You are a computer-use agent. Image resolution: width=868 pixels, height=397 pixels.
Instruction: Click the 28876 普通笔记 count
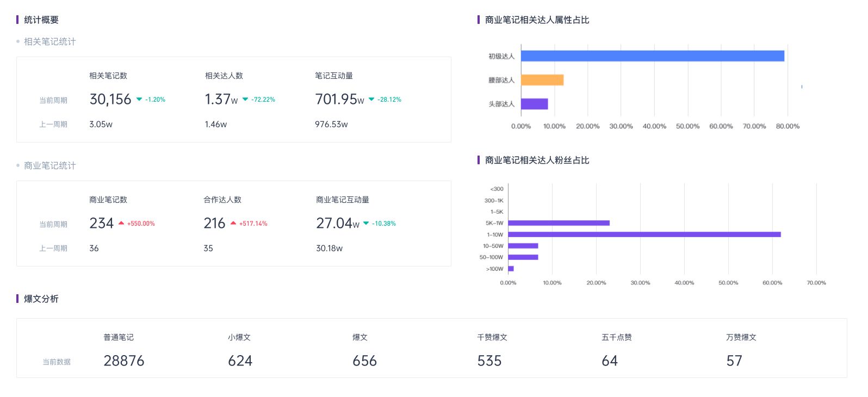124,361
